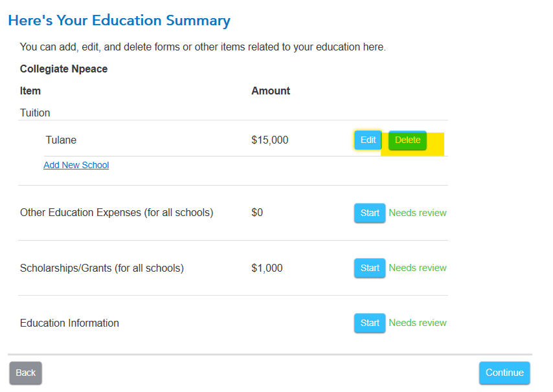Click the $0 other expenses amount
This screenshot has height=392, width=553.
(257, 213)
